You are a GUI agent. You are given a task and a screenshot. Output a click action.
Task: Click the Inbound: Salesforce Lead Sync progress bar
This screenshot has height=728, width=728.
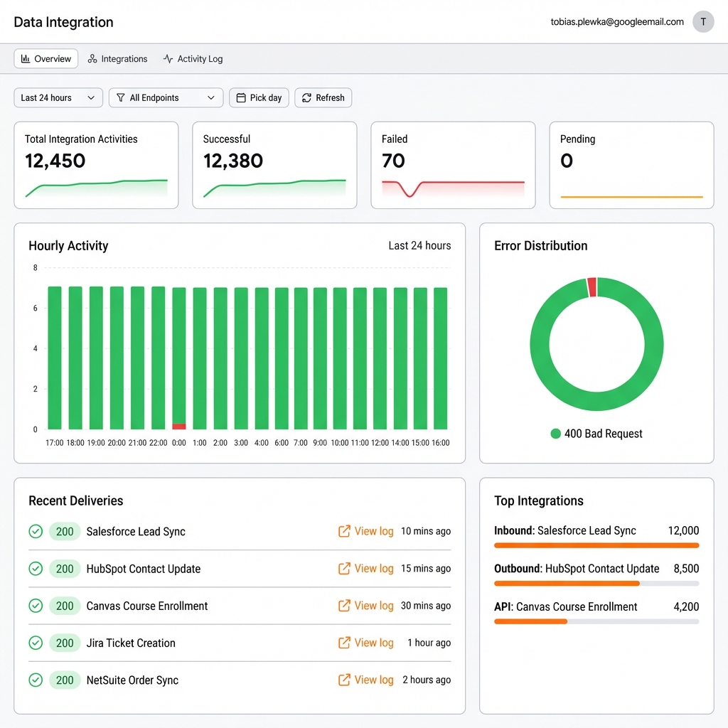click(596, 545)
